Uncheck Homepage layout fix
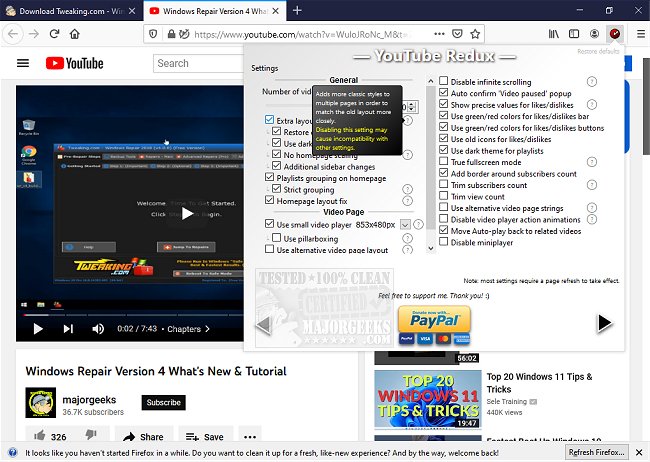Image resolution: width=650 pixels, height=462 pixels. 269,200
